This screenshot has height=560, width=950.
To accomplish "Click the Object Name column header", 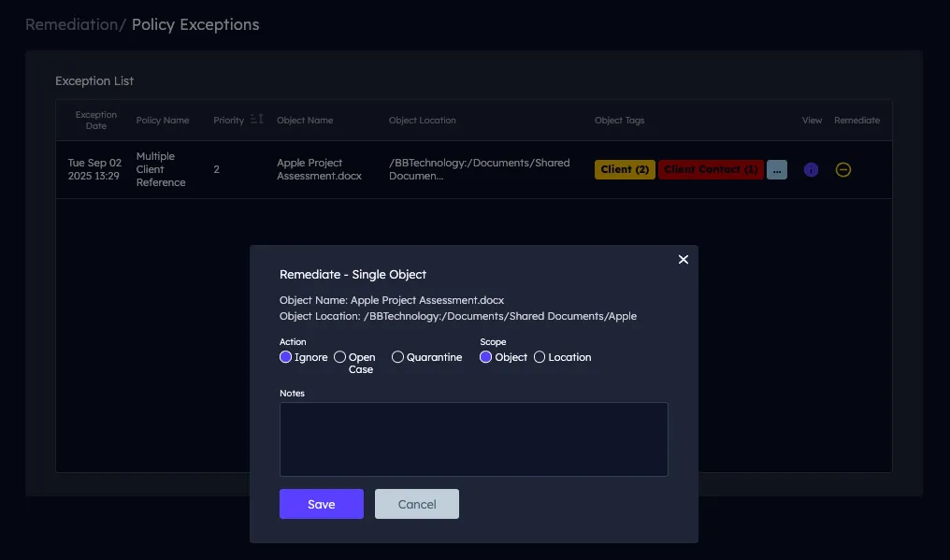I will tap(305, 120).
